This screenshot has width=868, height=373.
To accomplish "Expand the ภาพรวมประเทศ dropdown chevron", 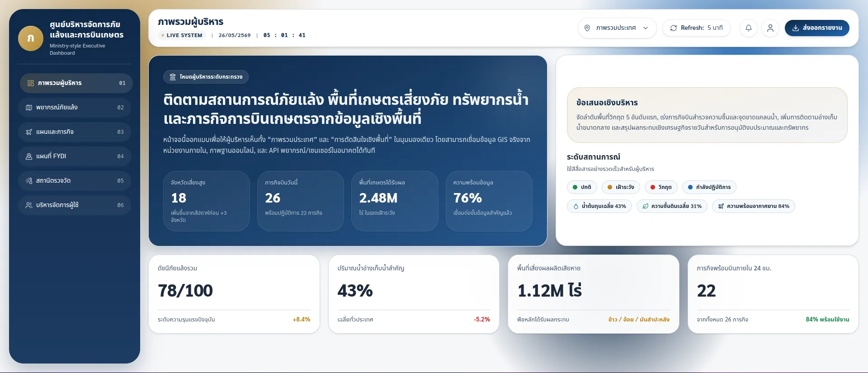I will pyautogui.click(x=646, y=28).
